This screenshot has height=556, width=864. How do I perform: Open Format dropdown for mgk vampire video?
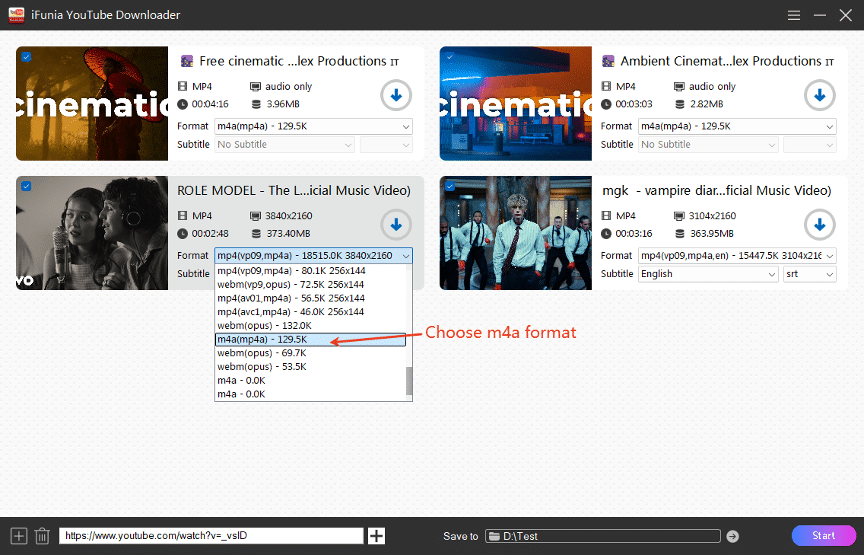coord(737,256)
